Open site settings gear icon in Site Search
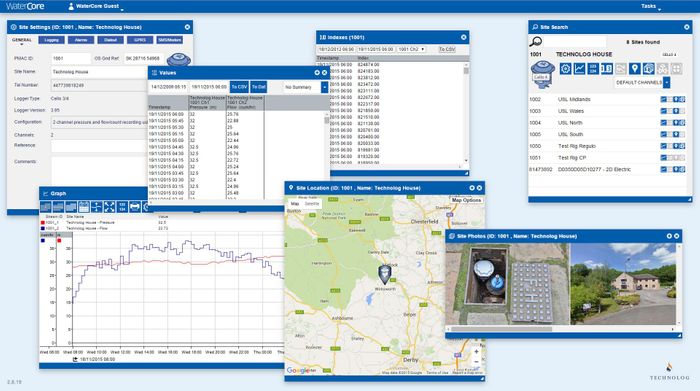Screen dimensions: 700x391 point(566,69)
